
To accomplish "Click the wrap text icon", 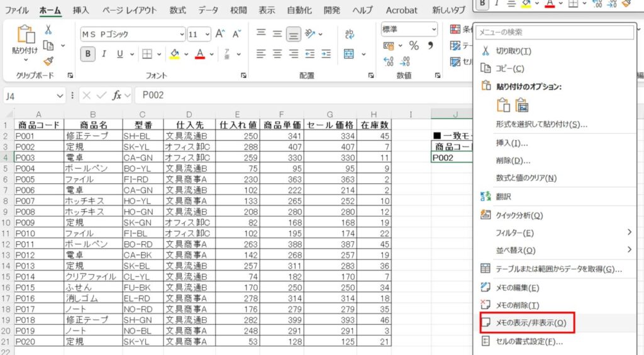I will 350,34.
